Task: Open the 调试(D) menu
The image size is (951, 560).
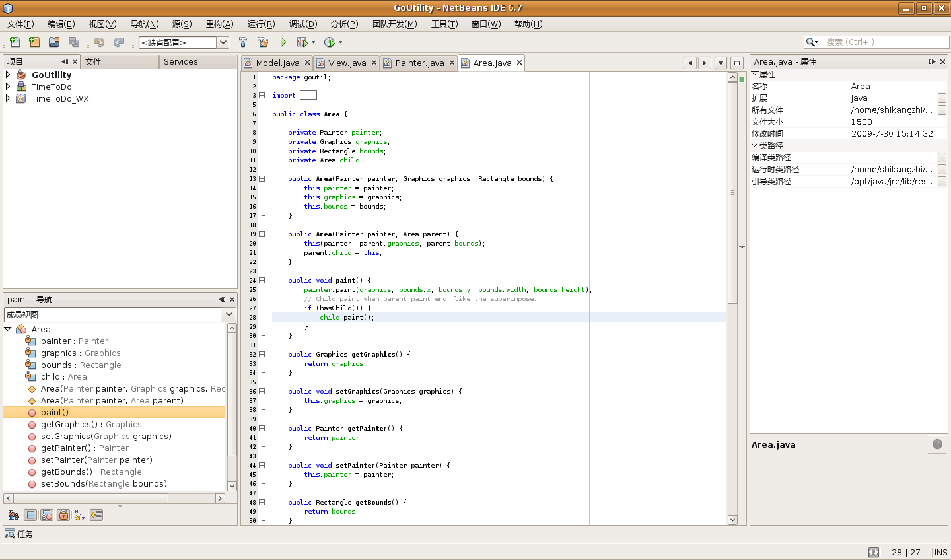Action: 302,24
